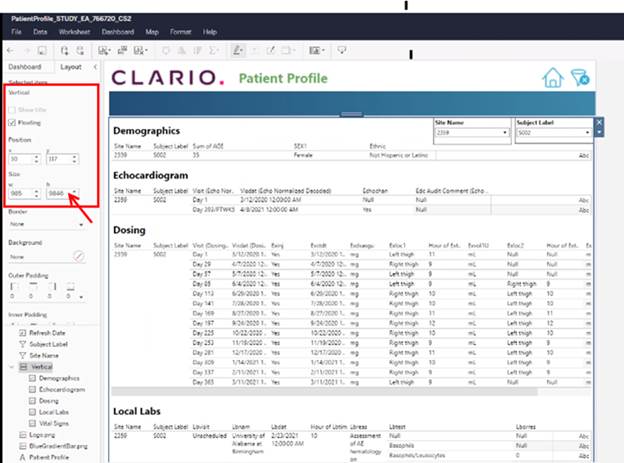This screenshot has width=624, height=463.
Task: Click the left outer padding icon
Action: (x=14, y=286)
